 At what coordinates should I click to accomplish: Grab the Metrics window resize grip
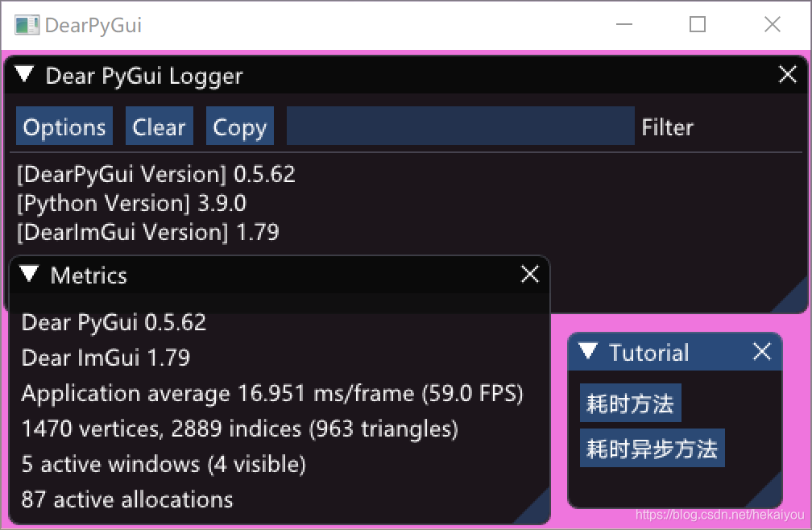[x=536, y=510]
